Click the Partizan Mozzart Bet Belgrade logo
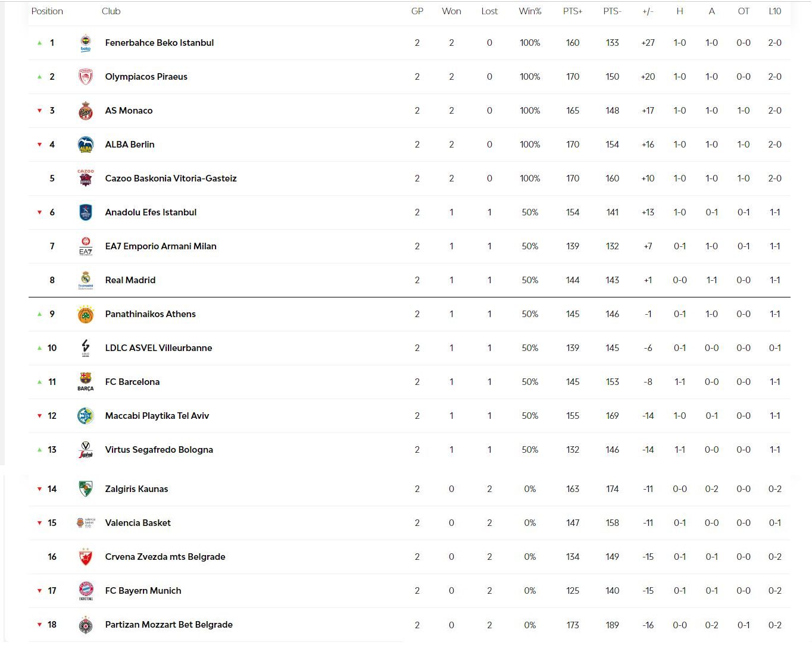 click(x=86, y=625)
